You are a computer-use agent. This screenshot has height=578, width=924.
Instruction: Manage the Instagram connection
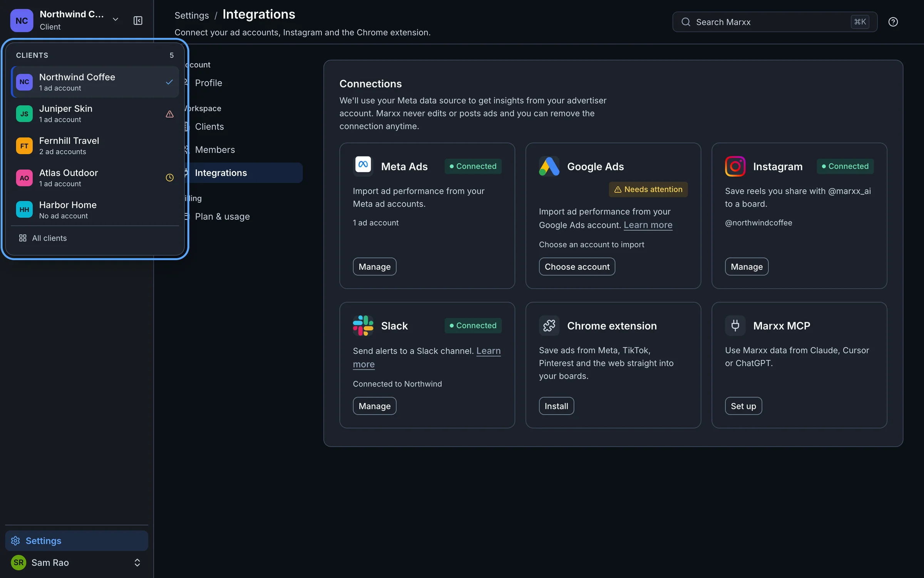point(747,267)
